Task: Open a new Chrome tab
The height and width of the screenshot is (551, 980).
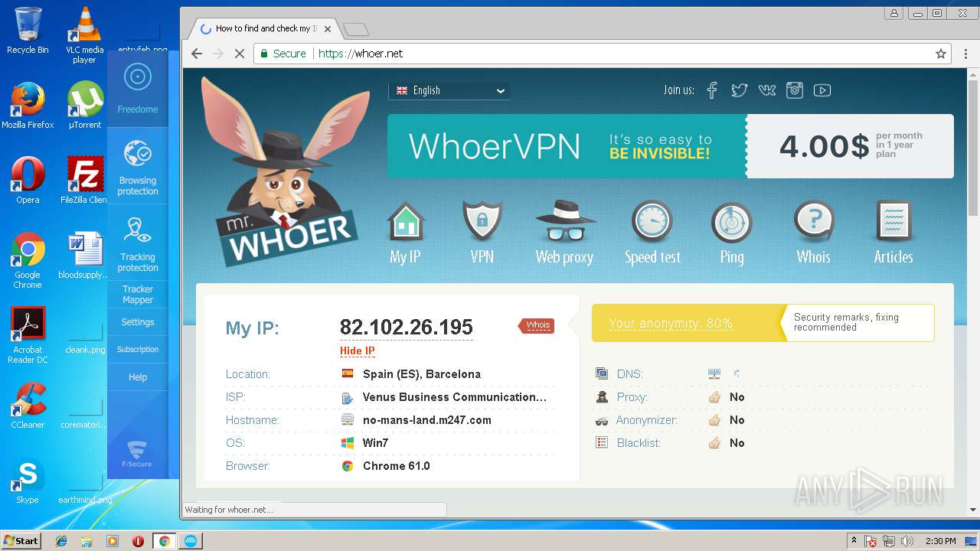Action: tap(356, 30)
